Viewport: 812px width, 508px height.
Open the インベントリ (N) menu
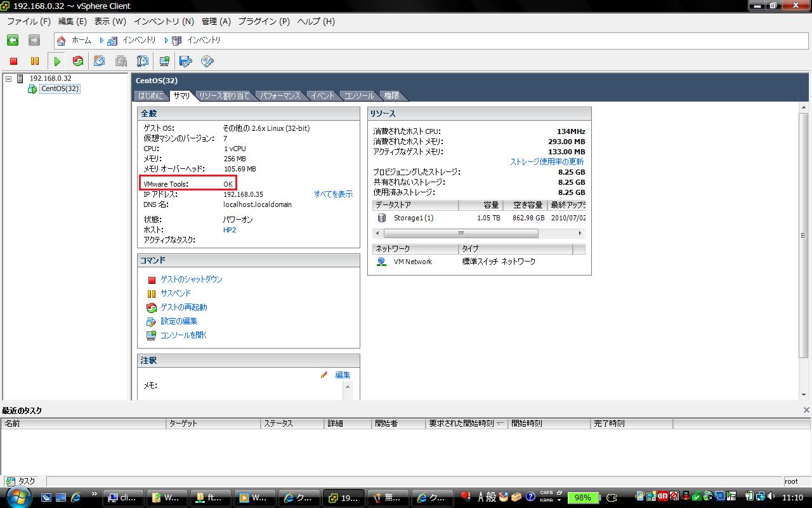point(164,21)
